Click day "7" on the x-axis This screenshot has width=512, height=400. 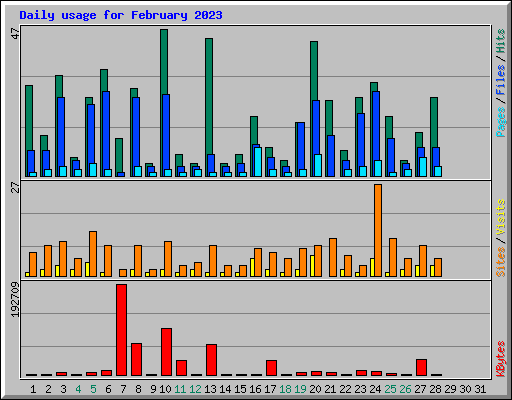(123, 389)
